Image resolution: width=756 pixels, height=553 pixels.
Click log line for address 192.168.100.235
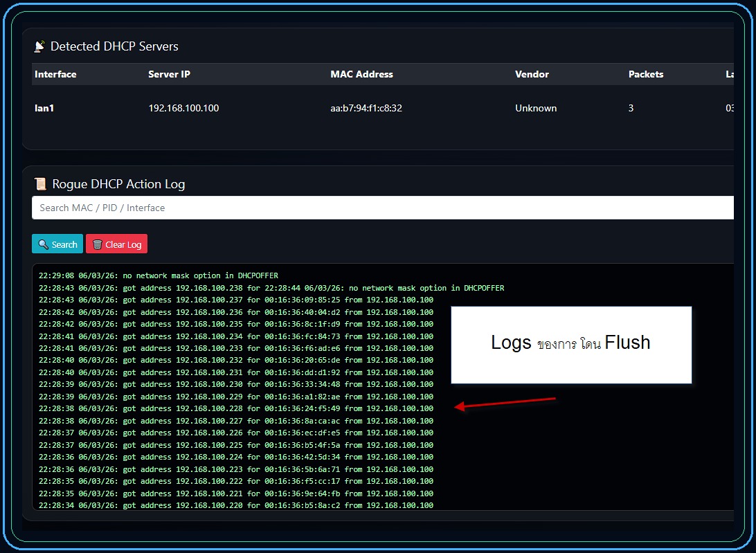click(236, 324)
